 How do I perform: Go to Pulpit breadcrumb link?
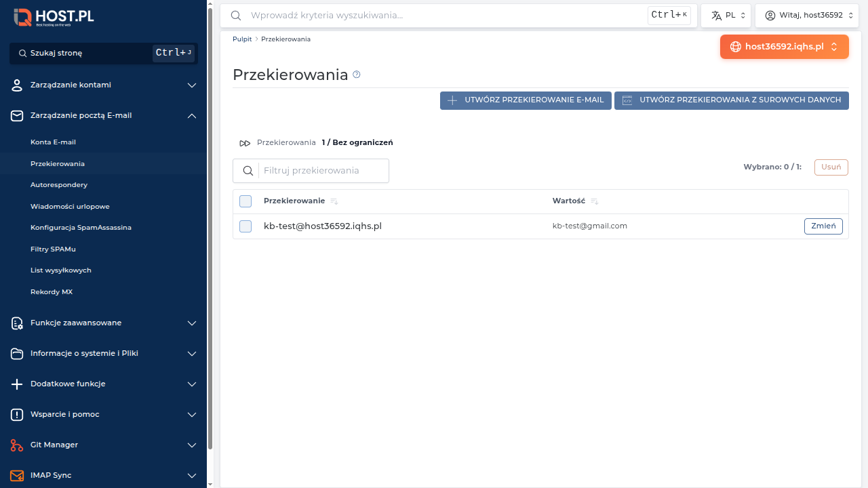coord(242,39)
